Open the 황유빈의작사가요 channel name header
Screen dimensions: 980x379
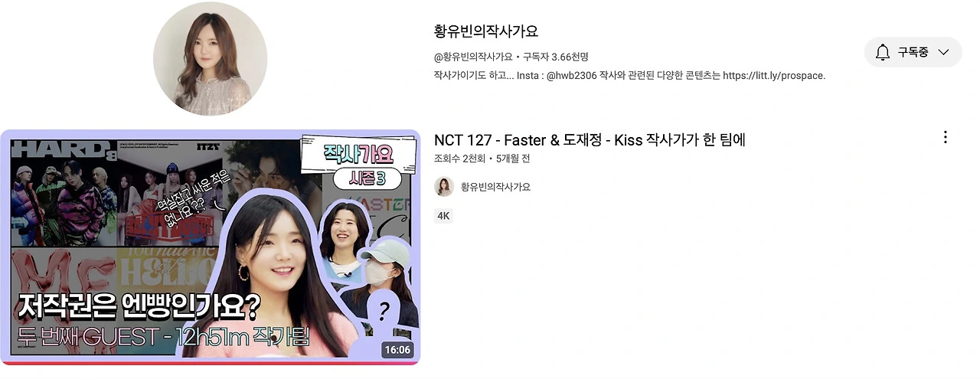pyautogui.click(x=486, y=31)
